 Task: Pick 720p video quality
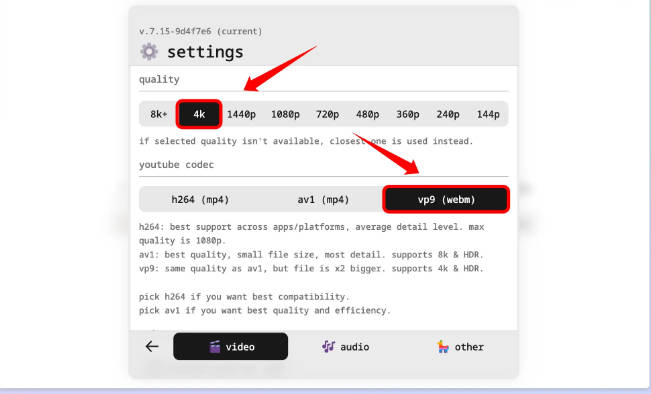pos(327,114)
